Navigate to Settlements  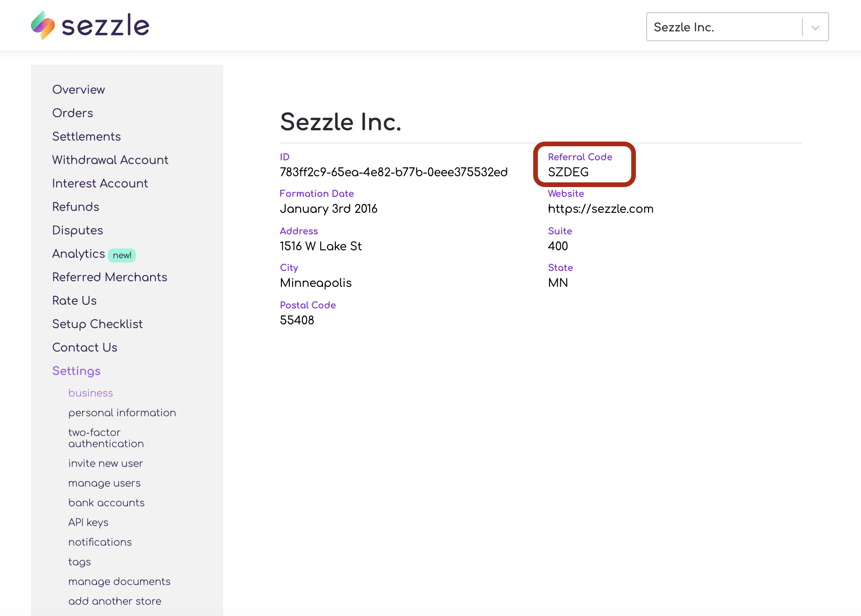click(x=86, y=136)
